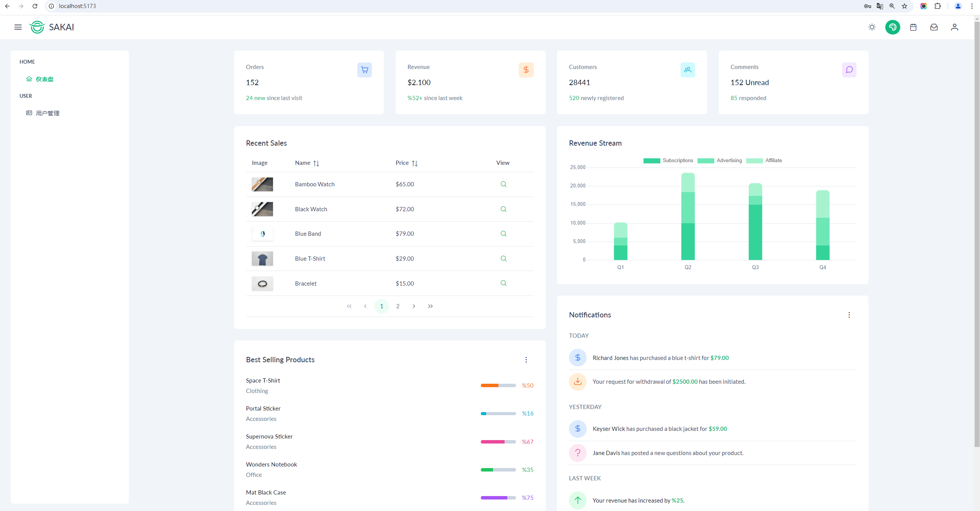Select page 2 in paginator

(x=398, y=306)
